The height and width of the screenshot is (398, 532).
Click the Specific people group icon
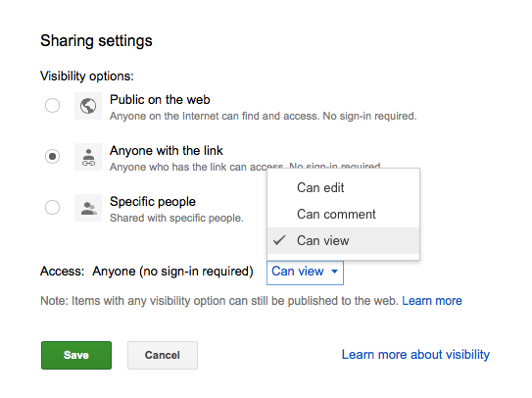[x=88, y=208]
